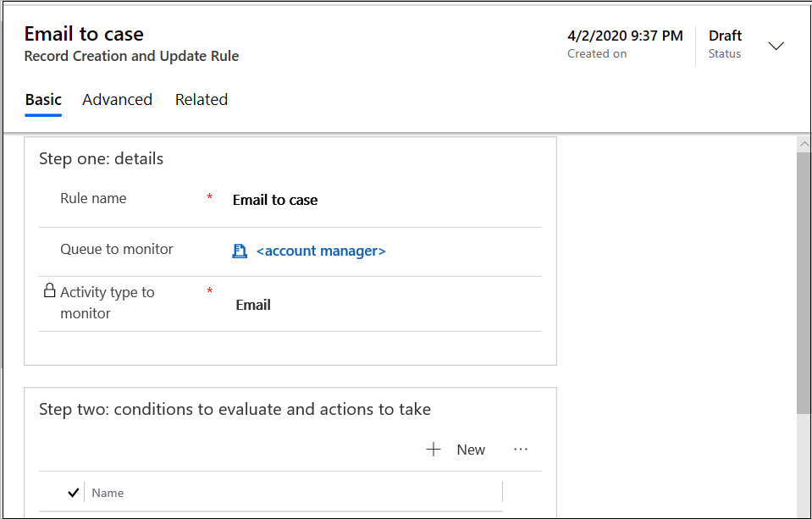This screenshot has height=519, width=812.
Task: Click the Queue to monitor label
Action: pyautogui.click(x=117, y=249)
